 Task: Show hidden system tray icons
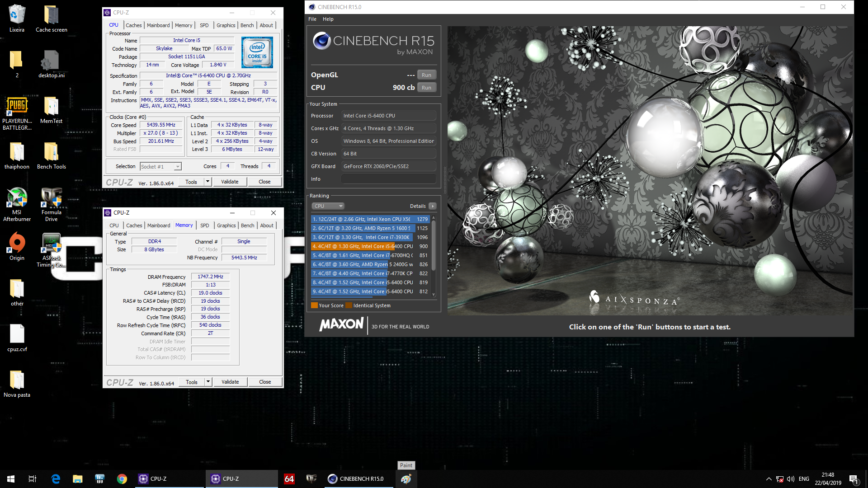769,479
